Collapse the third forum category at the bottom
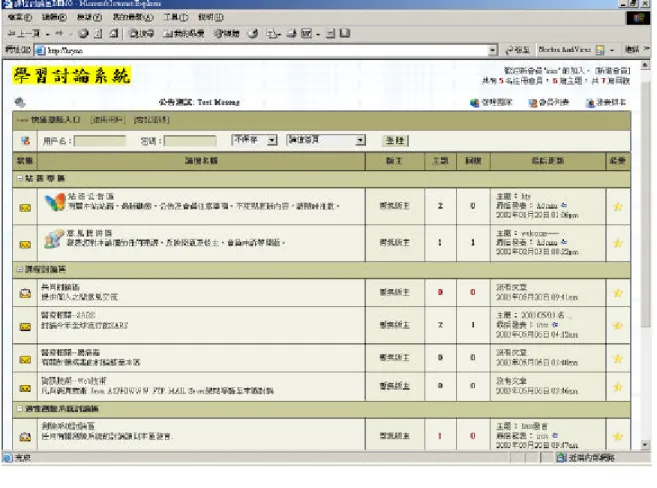Screen dimensions: 657x488 (x=20, y=408)
